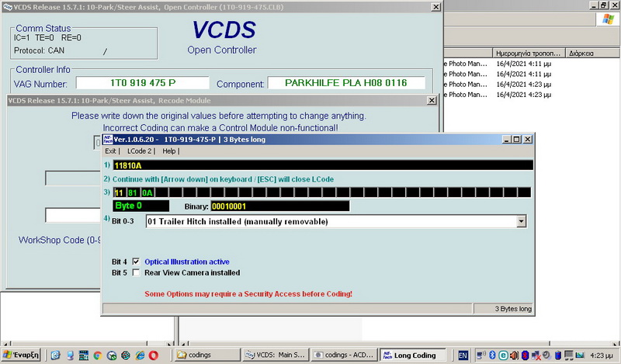The width and height of the screenshot is (621, 364).
Task: Launch Internet Explorer from quick launch
Action: pyautogui.click(x=140, y=355)
